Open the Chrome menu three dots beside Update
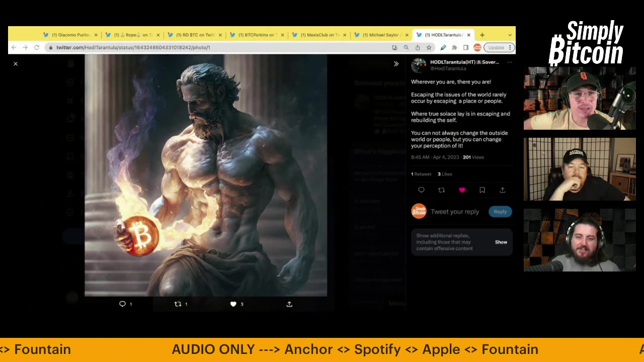 point(510,47)
